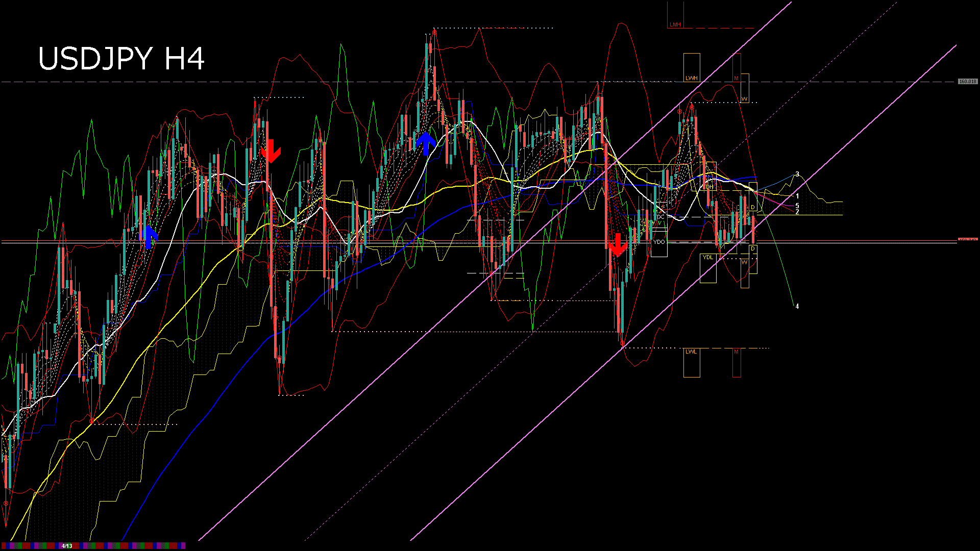Viewport: 980px width, 551px height.
Task: Select the red circle marker on the lower channel line
Action: pyautogui.click(x=622, y=343)
